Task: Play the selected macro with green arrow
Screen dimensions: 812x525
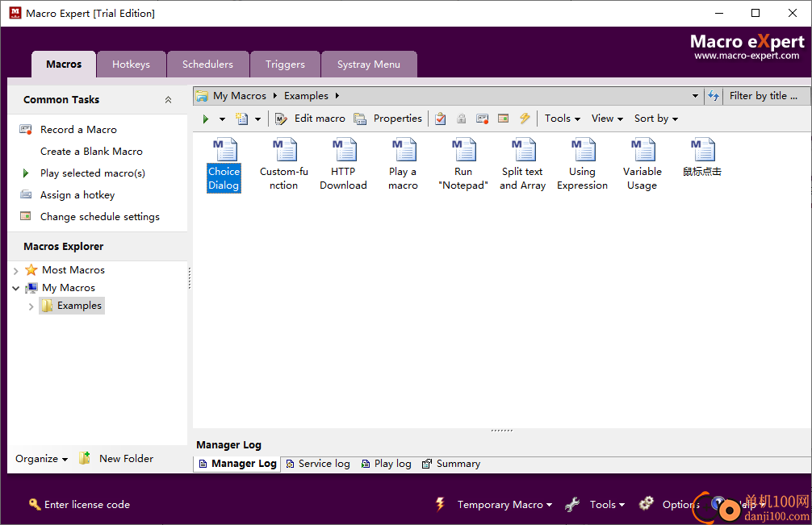Action: click(x=206, y=119)
